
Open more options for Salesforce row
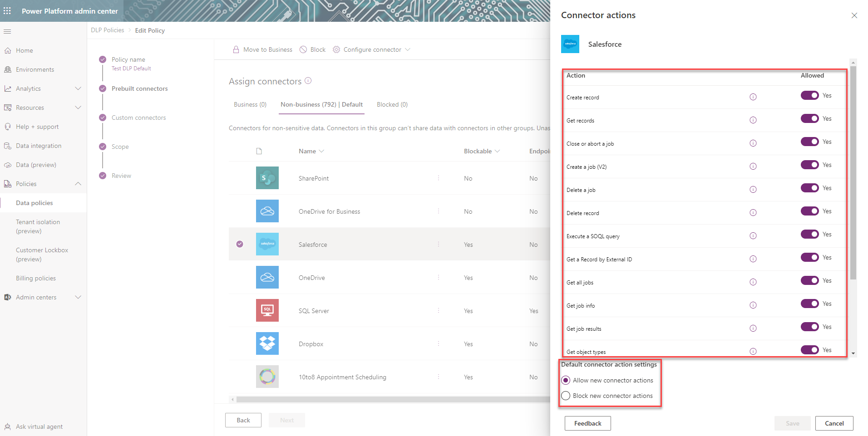pos(439,245)
